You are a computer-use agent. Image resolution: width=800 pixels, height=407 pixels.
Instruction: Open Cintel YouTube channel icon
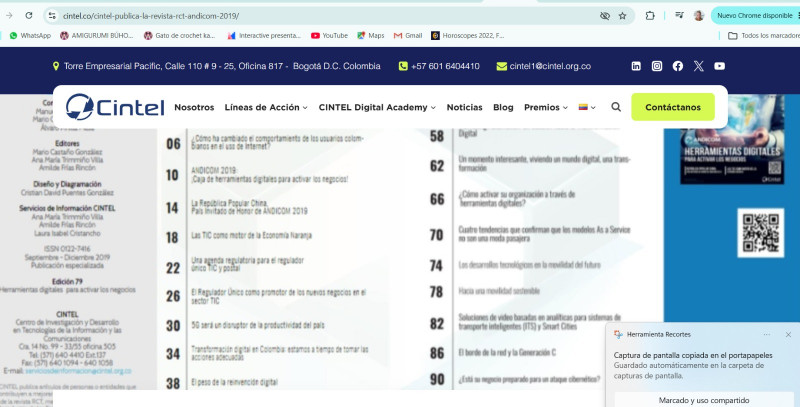pos(719,66)
